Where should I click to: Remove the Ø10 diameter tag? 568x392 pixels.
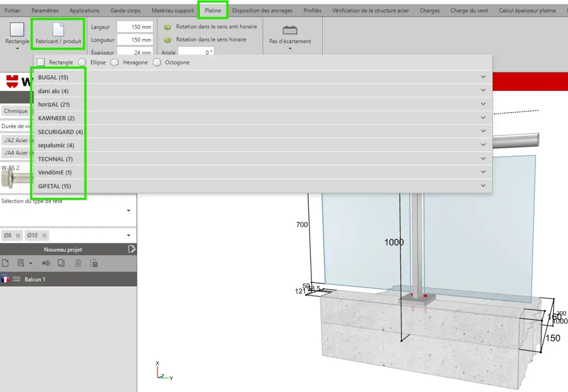(x=44, y=235)
